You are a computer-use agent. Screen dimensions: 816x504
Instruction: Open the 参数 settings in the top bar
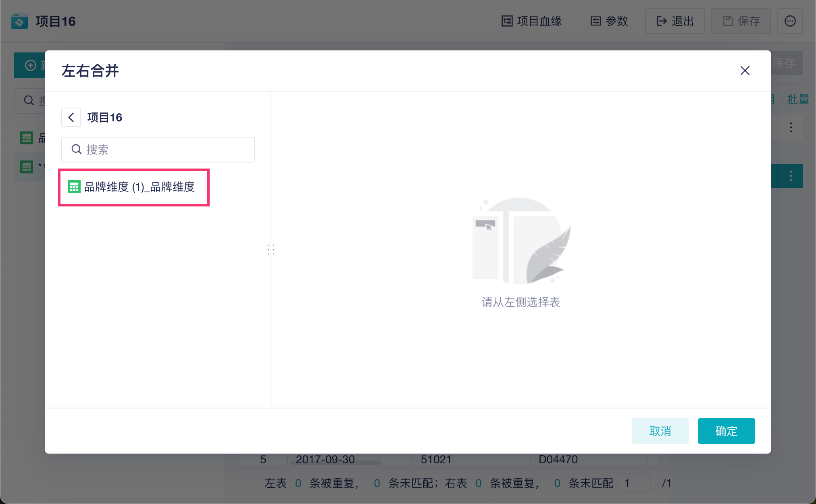tap(609, 21)
